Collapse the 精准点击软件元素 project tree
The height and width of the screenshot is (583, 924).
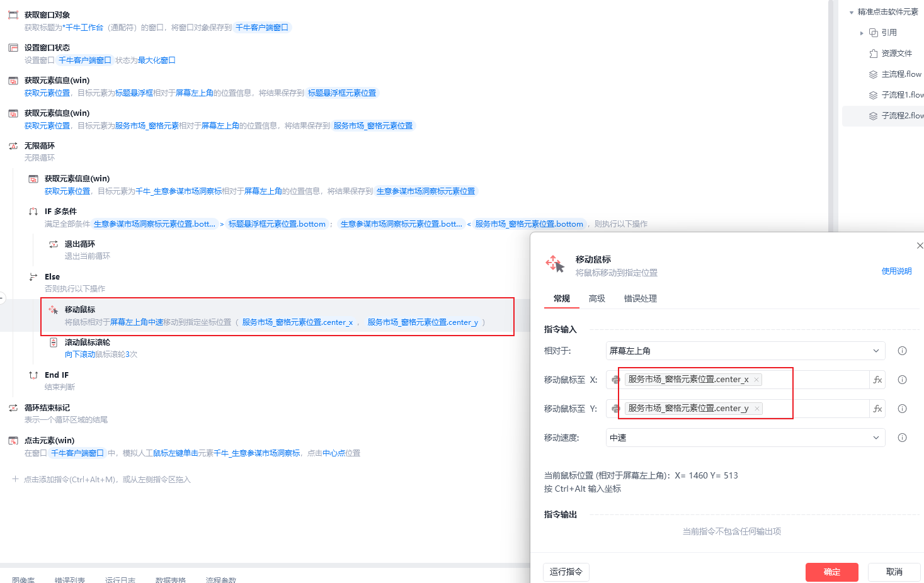[852, 12]
